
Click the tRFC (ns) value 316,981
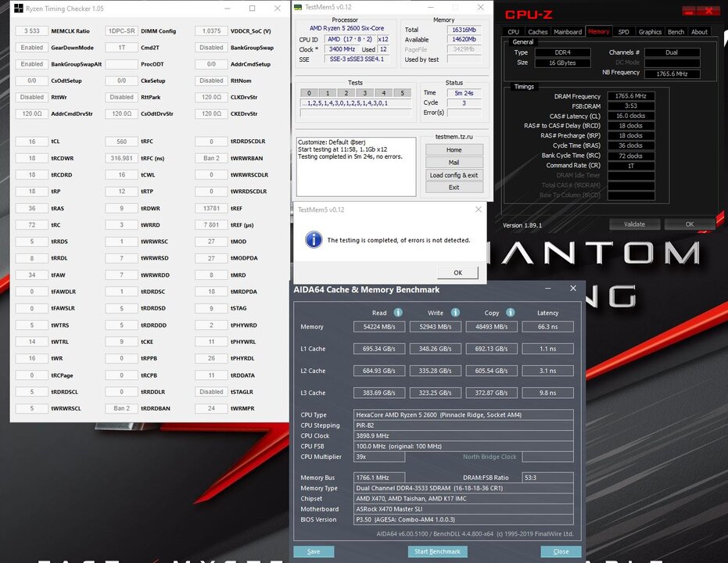(122, 158)
